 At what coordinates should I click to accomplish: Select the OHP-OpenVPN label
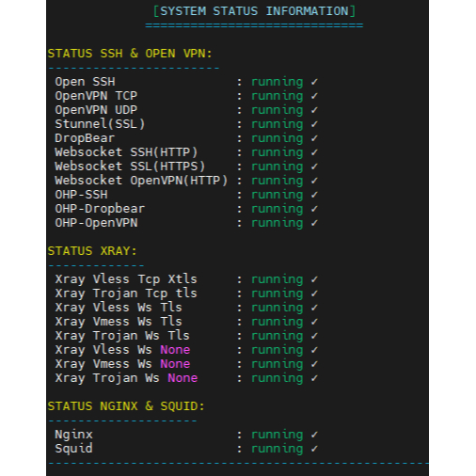(x=96, y=223)
